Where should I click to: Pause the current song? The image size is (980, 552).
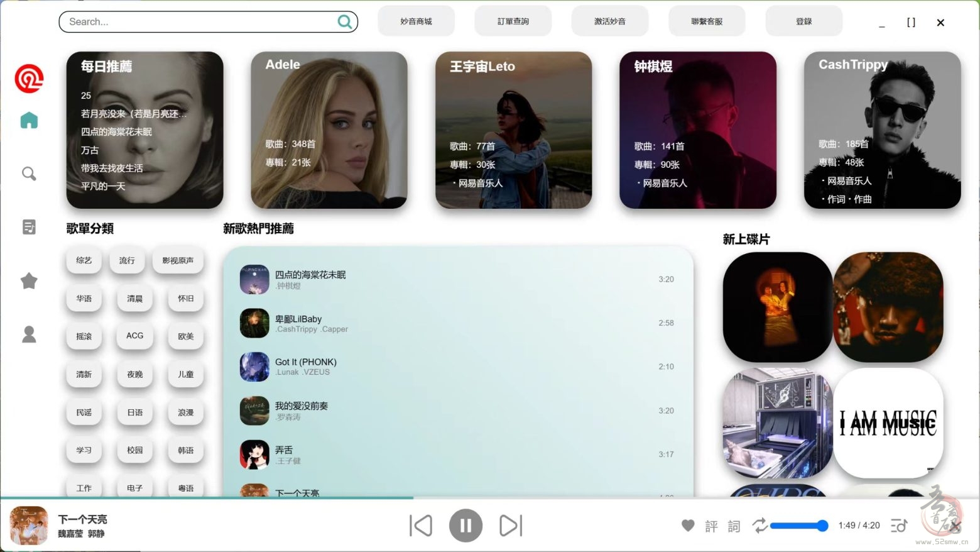[x=465, y=526]
